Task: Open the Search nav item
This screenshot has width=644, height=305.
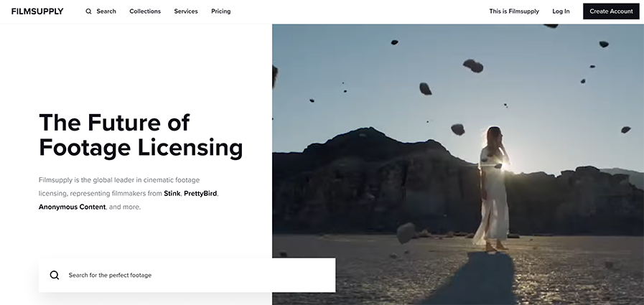Action: 101,11
